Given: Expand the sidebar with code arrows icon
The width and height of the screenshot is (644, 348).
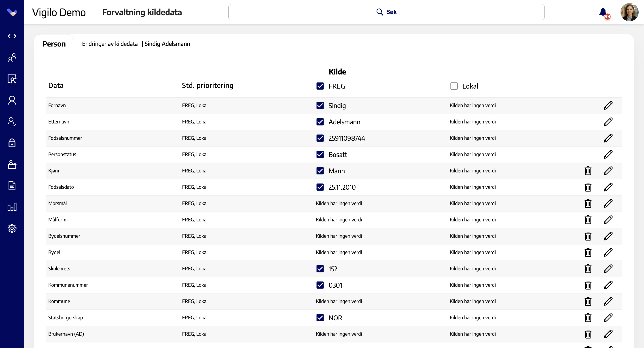Looking at the screenshot, I should point(12,36).
